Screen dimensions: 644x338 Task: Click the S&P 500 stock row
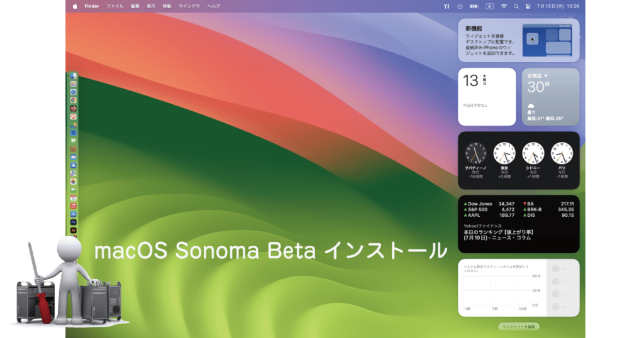click(x=489, y=210)
